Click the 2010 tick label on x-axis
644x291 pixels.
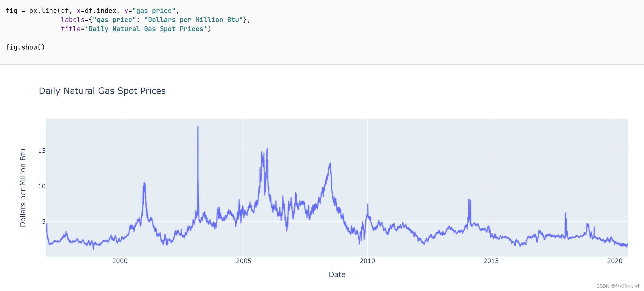(367, 261)
